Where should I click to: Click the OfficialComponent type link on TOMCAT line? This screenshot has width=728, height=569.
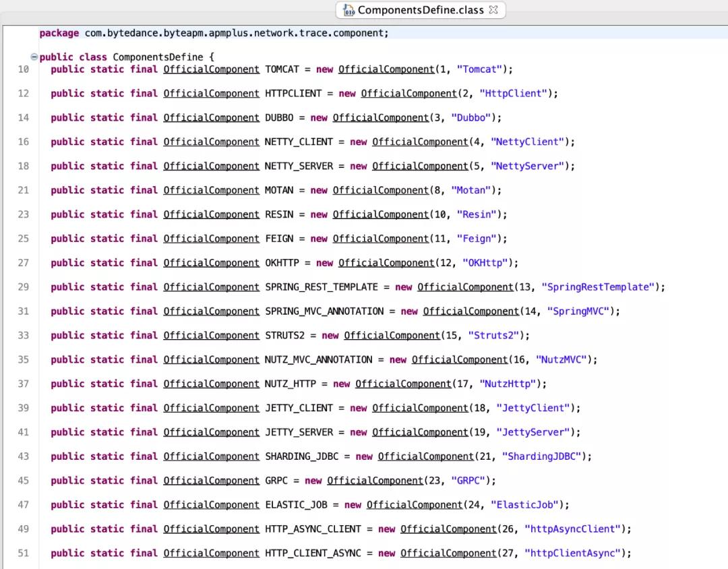211,69
